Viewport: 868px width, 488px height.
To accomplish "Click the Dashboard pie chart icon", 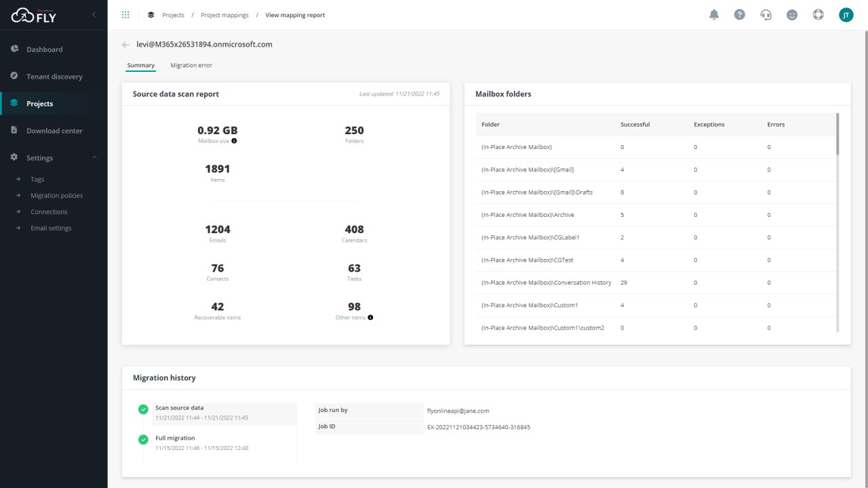I will tap(14, 49).
